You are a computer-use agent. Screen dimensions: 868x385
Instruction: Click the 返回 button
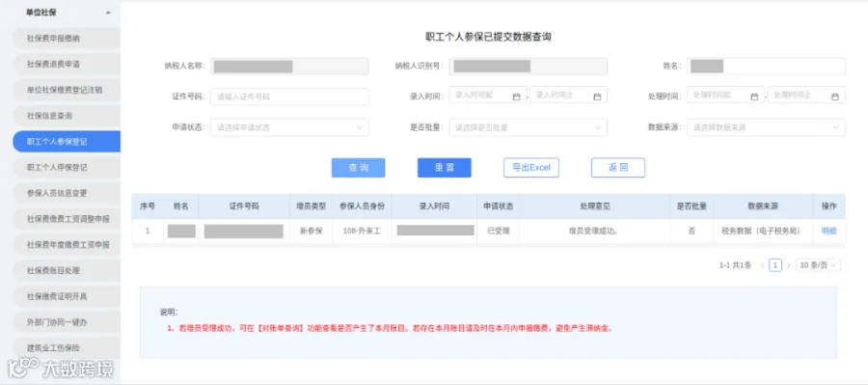(618, 168)
